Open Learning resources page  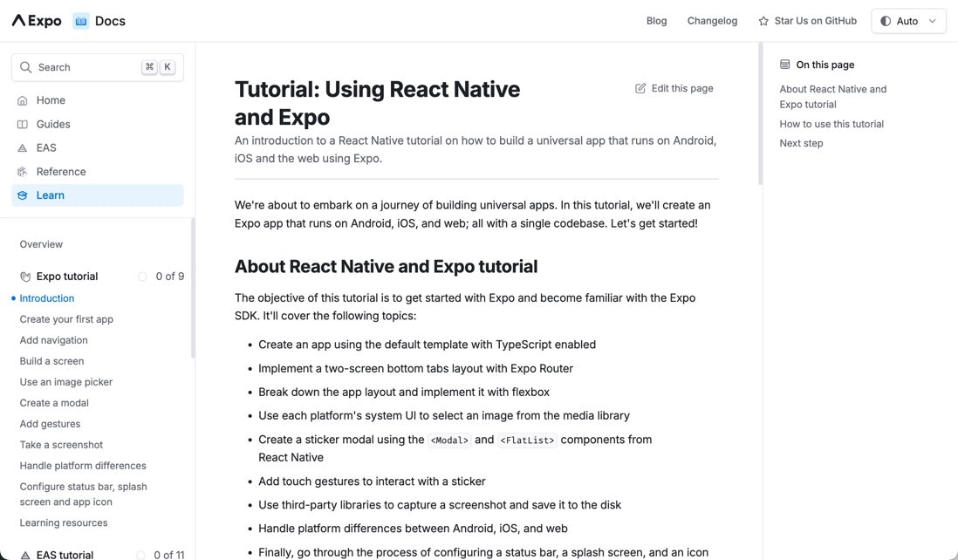[x=64, y=522]
